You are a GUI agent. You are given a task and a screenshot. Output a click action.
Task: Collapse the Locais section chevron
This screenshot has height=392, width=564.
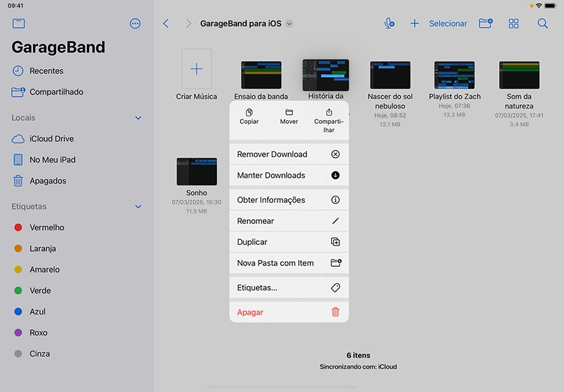[138, 118]
